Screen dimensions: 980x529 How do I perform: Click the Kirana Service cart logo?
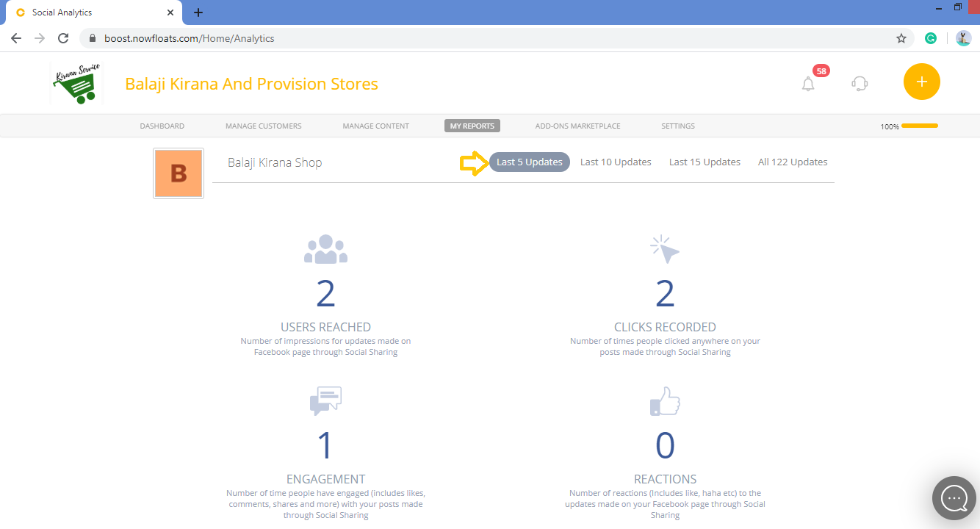tap(76, 83)
